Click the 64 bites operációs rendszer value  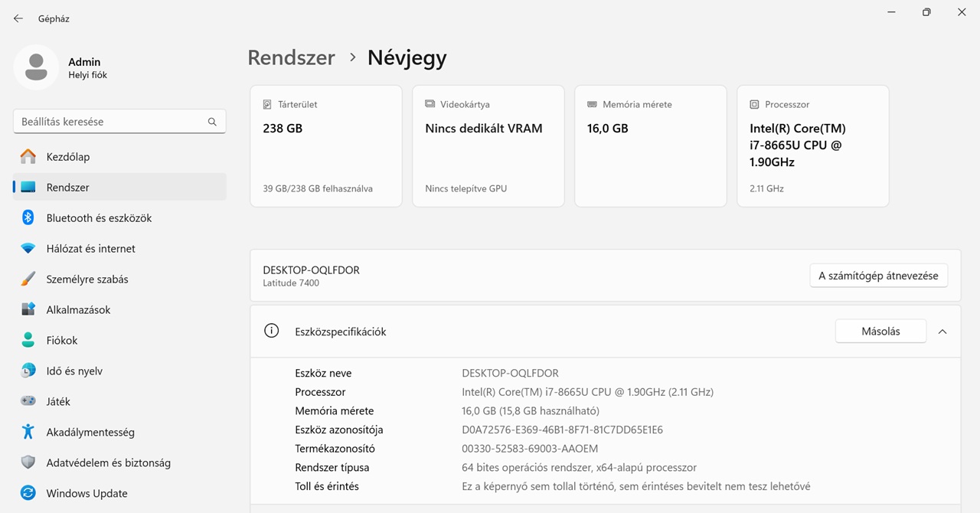(579, 467)
